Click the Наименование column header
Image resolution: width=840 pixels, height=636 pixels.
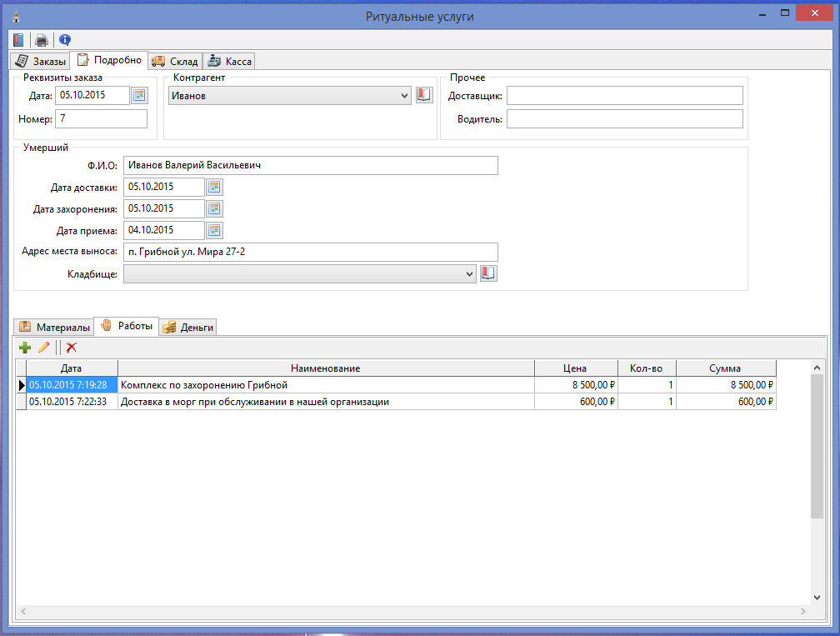326,368
